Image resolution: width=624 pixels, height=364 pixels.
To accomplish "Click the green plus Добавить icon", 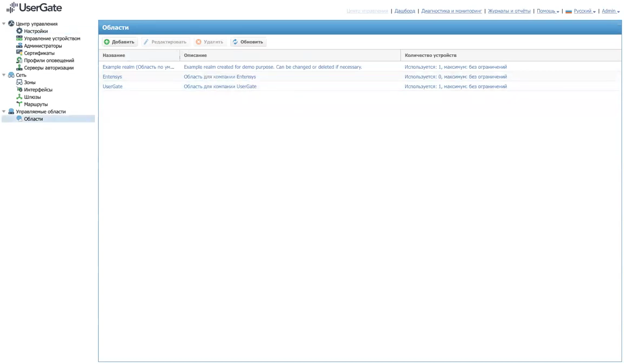I will tap(107, 42).
